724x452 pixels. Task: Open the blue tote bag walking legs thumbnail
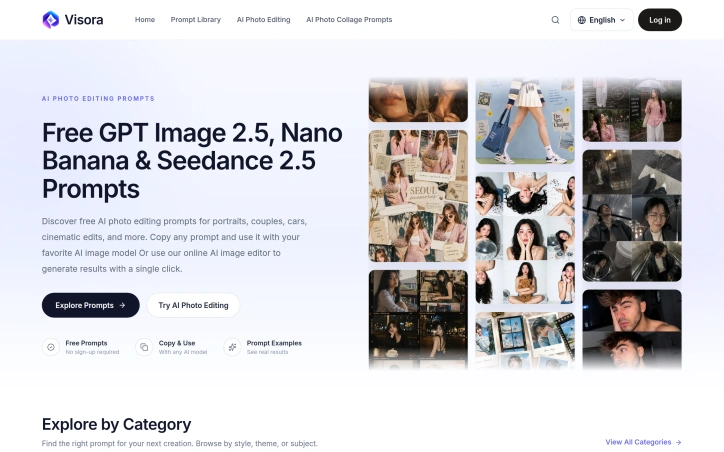click(525, 121)
